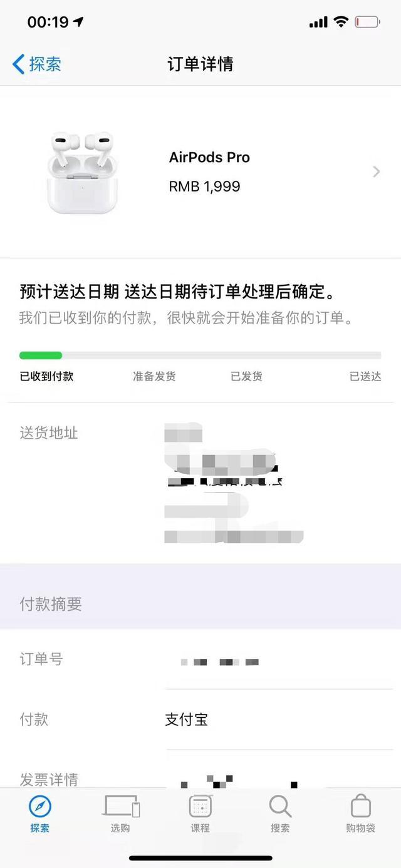
Task: Tap the battery indicator in status bar
Action: tap(367, 23)
